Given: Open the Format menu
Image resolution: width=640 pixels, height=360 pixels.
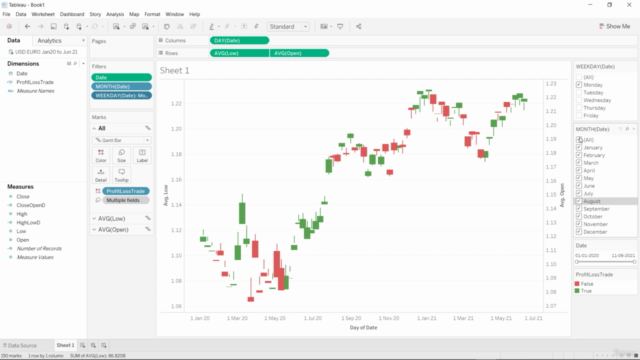Looking at the screenshot, I should pyautogui.click(x=152, y=14).
